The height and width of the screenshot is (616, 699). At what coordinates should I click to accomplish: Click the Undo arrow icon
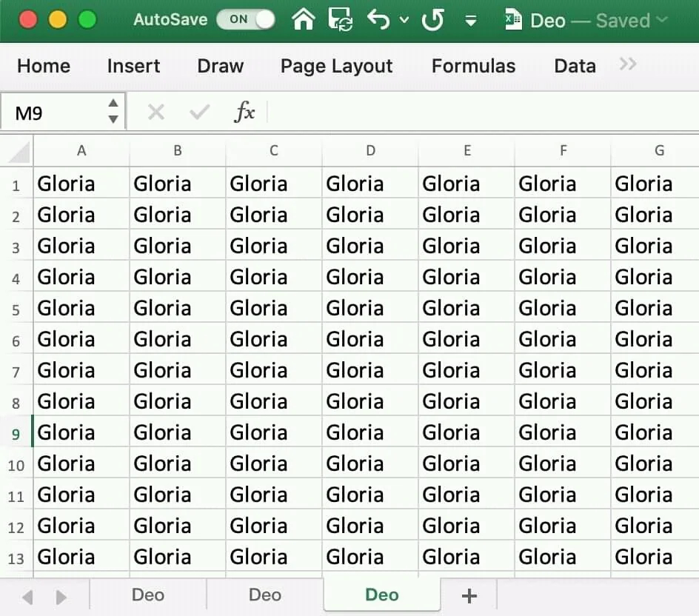pos(378,20)
